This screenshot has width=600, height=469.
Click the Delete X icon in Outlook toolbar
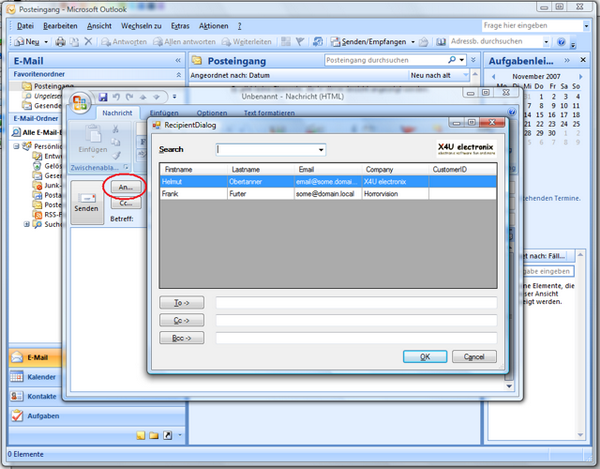coord(88,41)
